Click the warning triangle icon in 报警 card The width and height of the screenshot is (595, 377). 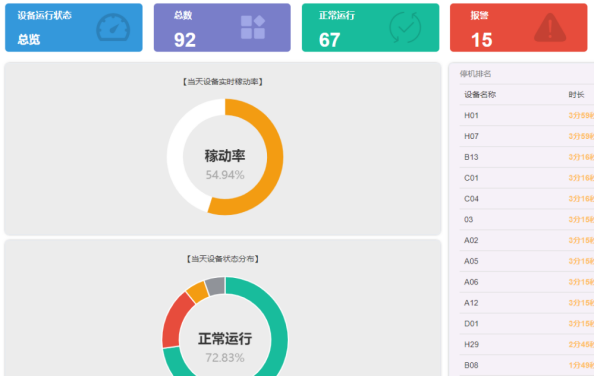(550, 27)
